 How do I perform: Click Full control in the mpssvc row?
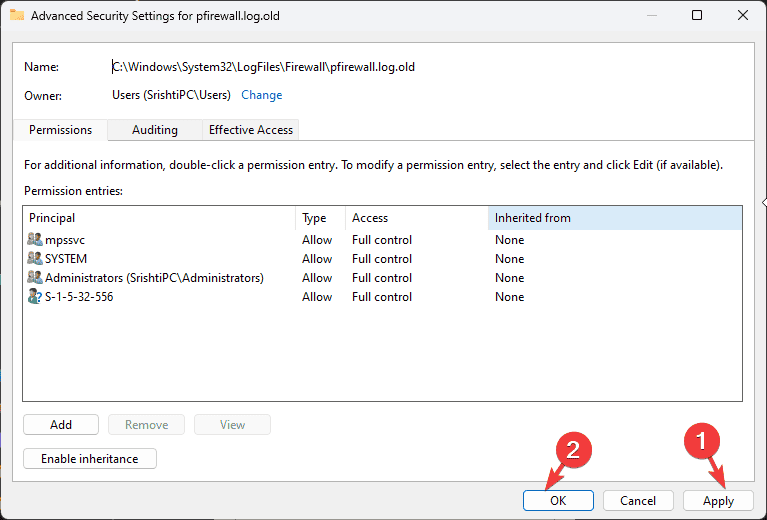[382, 240]
